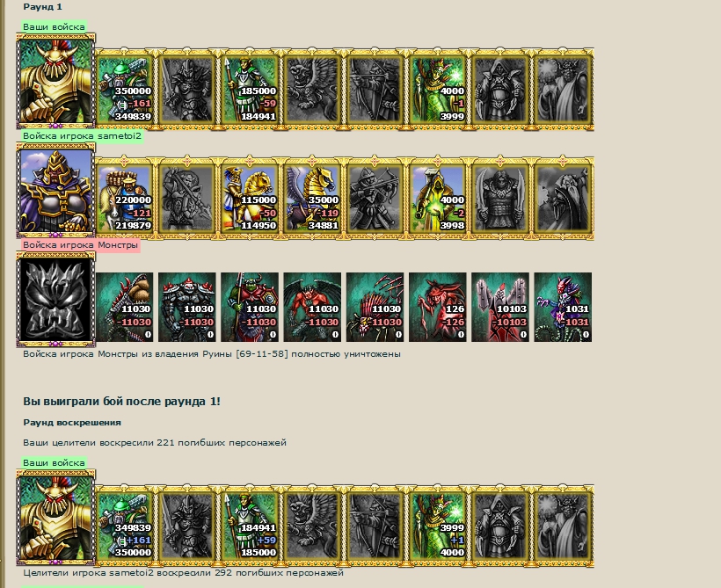The height and width of the screenshot is (588, 721).
Task: Select sametoi2's porter unit with 220000
Action: (125, 198)
